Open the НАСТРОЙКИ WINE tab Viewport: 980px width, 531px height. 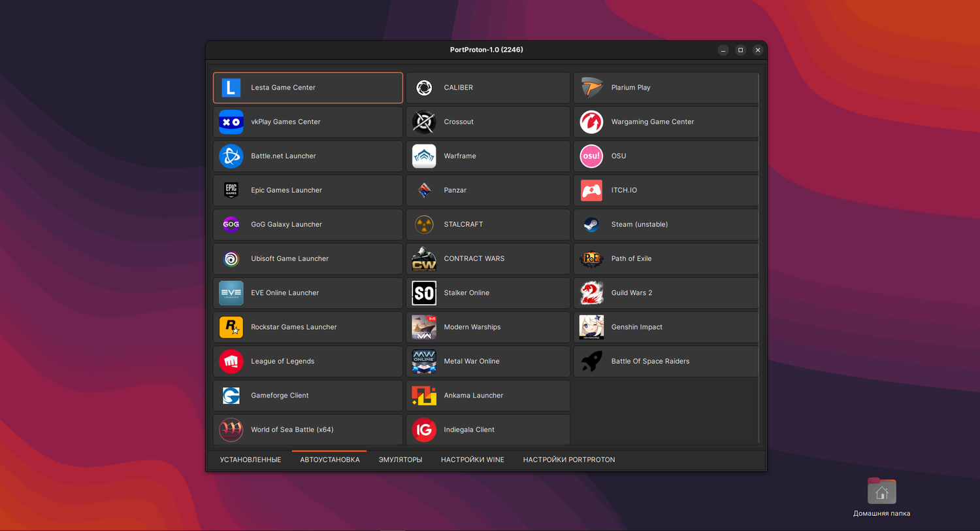[x=472, y=460]
